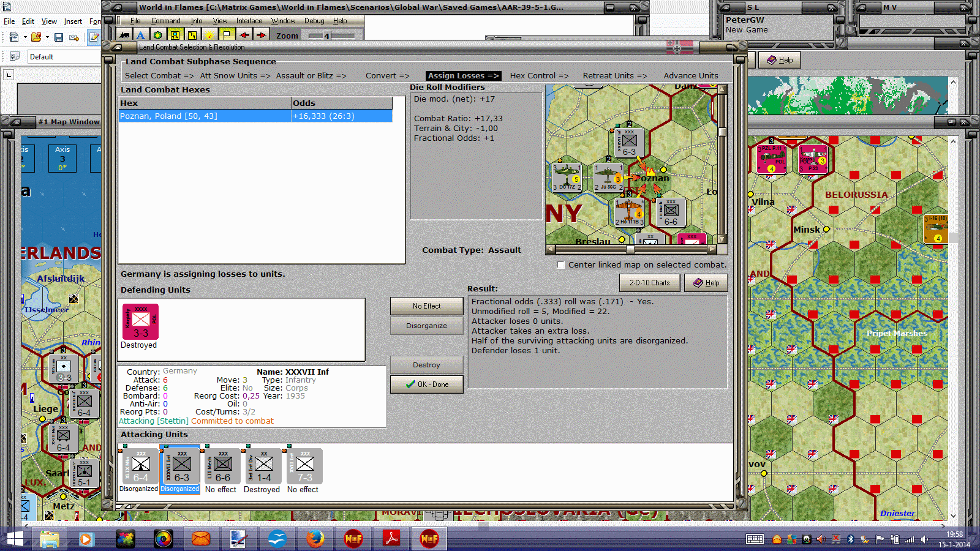The height and width of the screenshot is (551, 980).
Task: Click the right red arrow toolbar icon
Action: click(261, 35)
